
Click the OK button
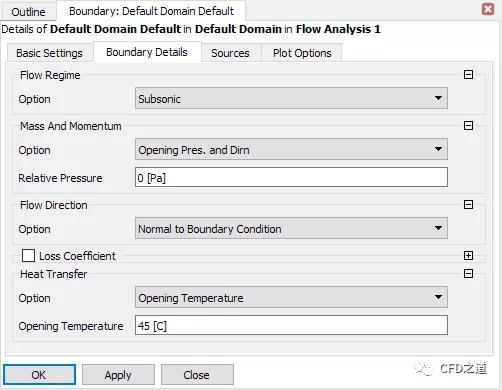tap(39, 375)
